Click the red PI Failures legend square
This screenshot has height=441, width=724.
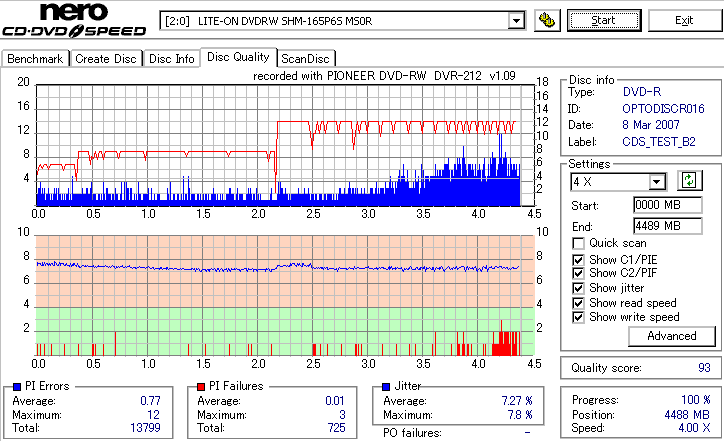click(201, 387)
